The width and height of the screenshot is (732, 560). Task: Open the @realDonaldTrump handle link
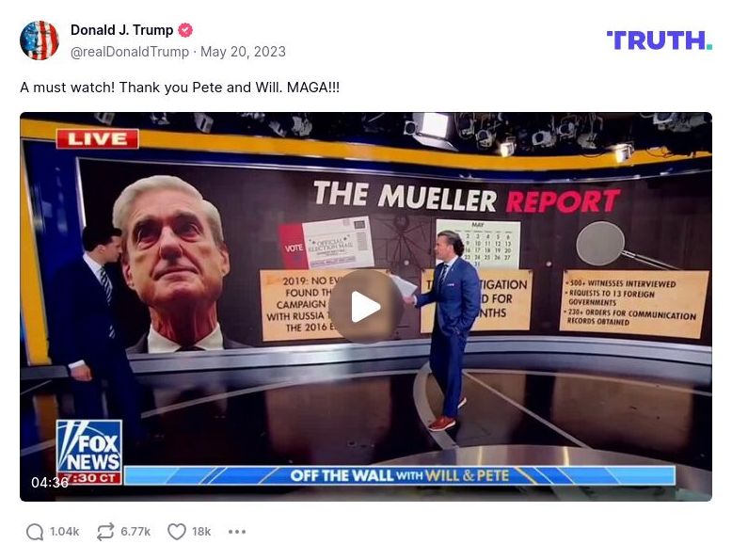[130, 52]
